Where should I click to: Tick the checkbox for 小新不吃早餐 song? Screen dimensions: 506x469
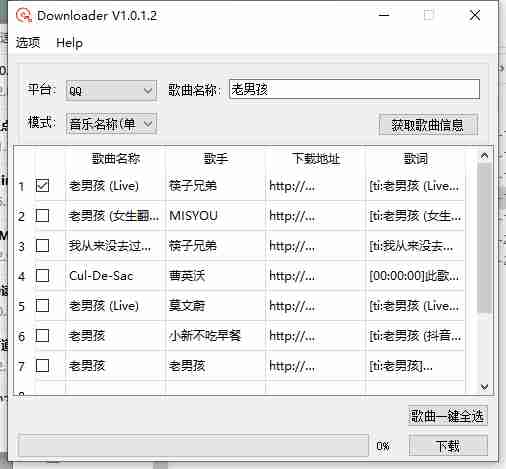coord(42,336)
